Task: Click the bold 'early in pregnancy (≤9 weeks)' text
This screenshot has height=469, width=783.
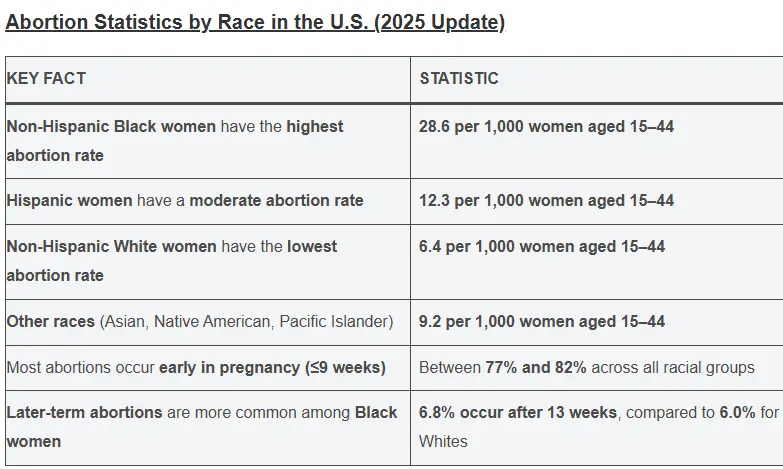Action: pos(272,367)
